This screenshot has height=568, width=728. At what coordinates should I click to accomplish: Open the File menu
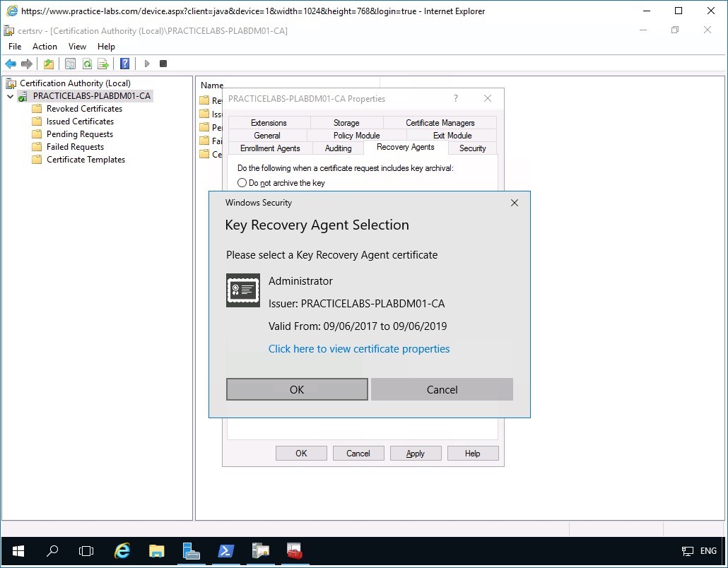pyautogui.click(x=15, y=47)
